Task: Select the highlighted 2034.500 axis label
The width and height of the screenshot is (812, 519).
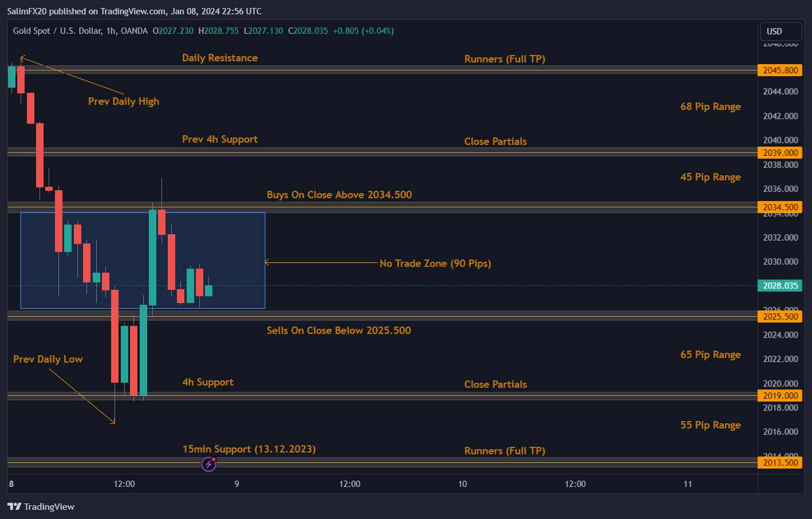Action: coord(780,207)
